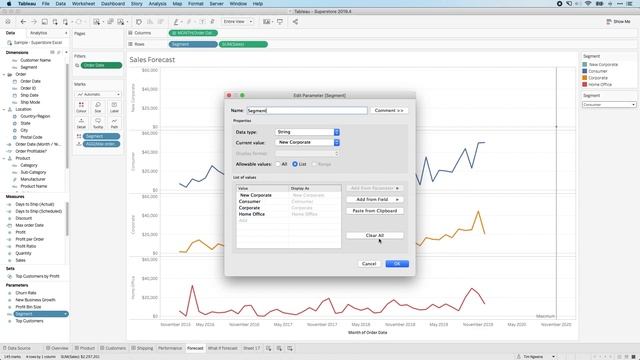This screenshot has width=640, height=360.
Task: Open Show Me panel
Action: pyautogui.click(x=618, y=22)
